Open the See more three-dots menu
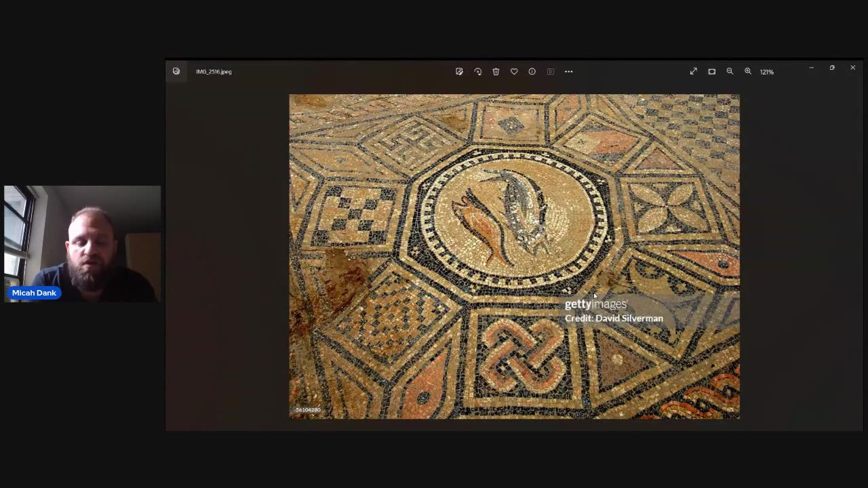This screenshot has width=868, height=488. [x=569, y=71]
